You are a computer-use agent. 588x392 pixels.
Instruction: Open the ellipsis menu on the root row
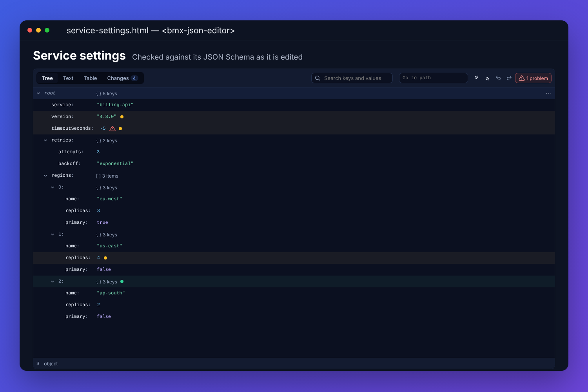coord(548,93)
